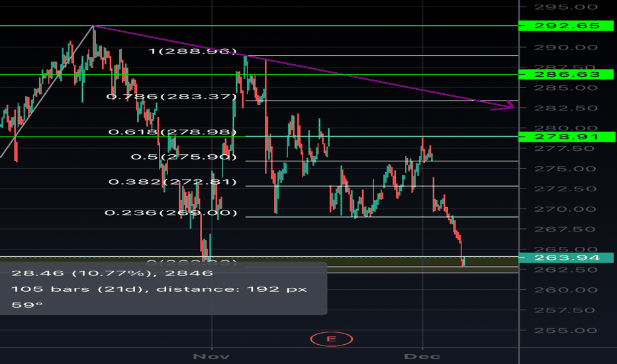Click the Nov label on time axis
Image resolution: width=617 pixels, height=364 pixels.
point(211,357)
